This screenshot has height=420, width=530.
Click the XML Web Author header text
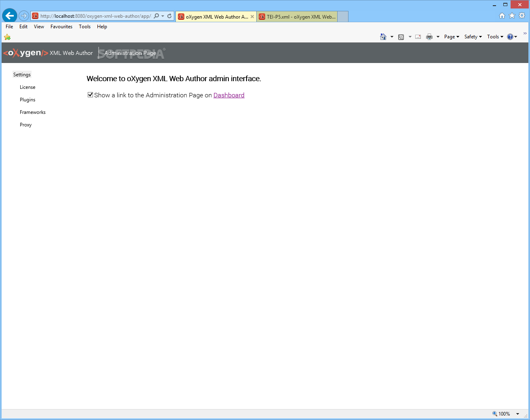click(71, 53)
